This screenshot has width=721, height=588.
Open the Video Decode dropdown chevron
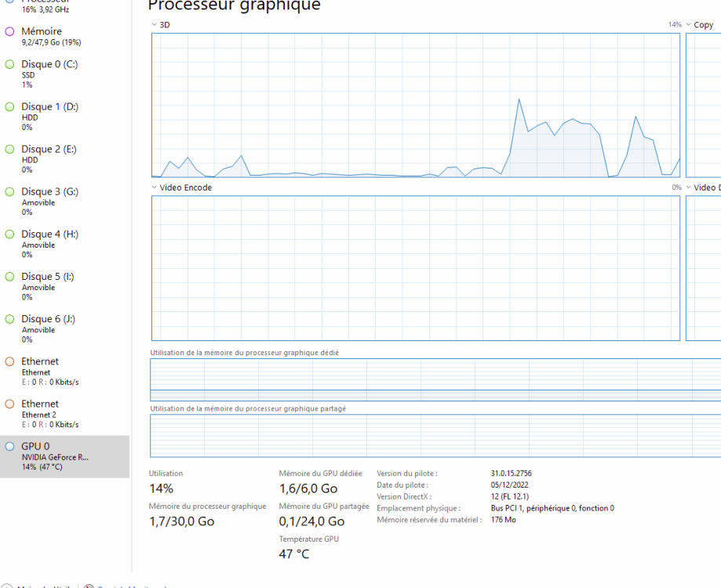[x=688, y=187]
